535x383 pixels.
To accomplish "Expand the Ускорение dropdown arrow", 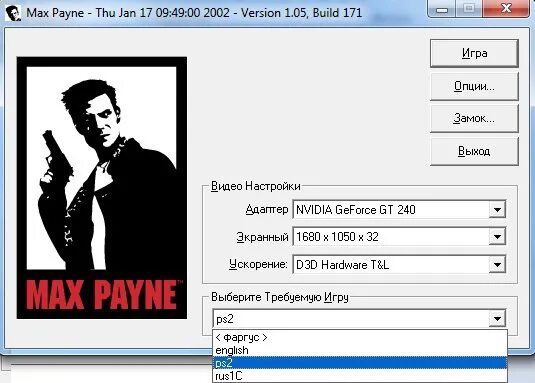I will coord(497,265).
